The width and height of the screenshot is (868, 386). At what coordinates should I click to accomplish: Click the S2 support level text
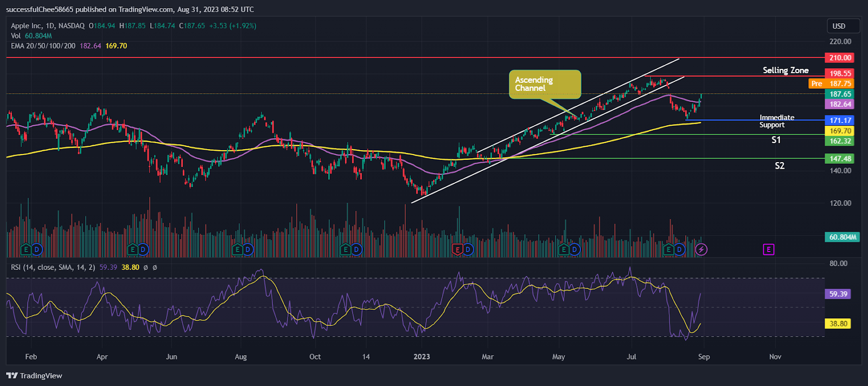pyautogui.click(x=780, y=166)
